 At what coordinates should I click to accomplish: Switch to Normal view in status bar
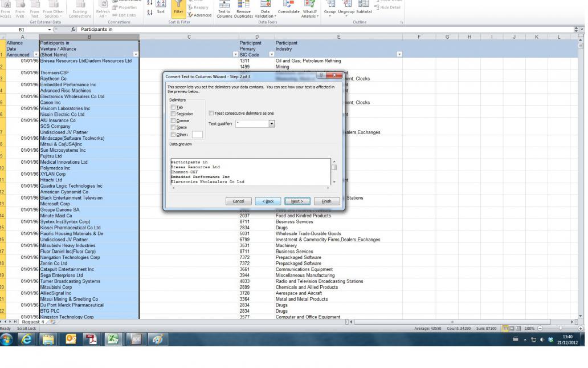point(505,328)
